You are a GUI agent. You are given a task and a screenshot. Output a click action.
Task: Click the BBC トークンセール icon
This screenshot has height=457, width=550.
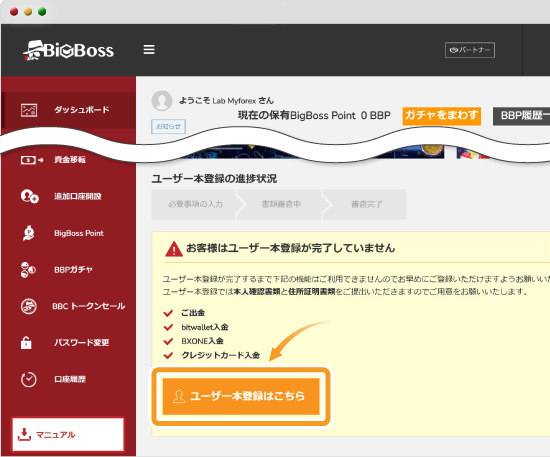(x=29, y=306)
